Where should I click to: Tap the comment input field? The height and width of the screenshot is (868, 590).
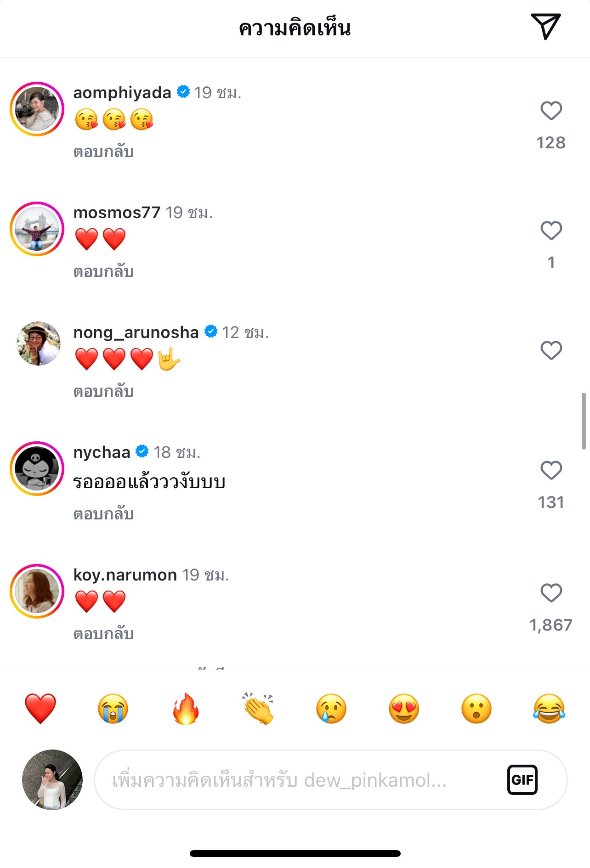[299, 780]
